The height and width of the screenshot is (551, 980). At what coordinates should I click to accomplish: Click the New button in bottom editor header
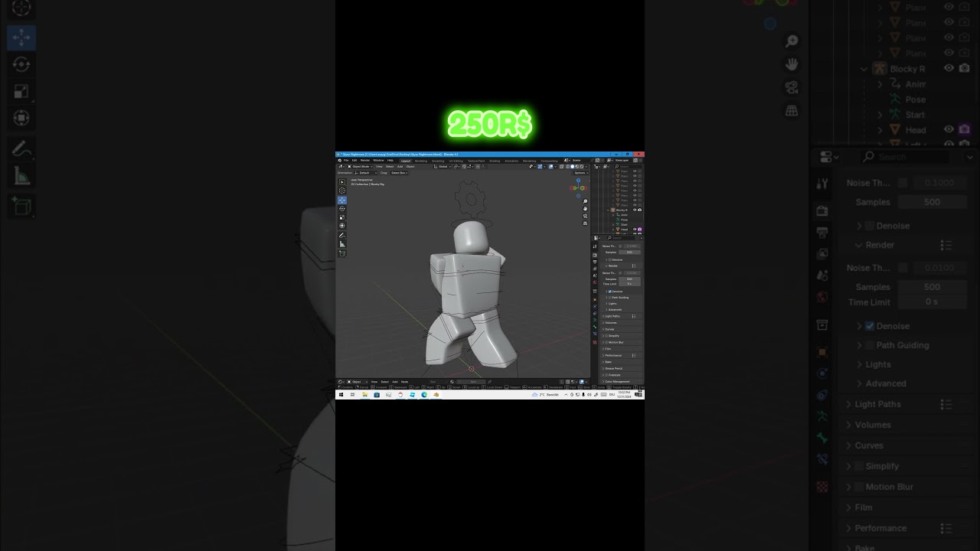pyautogui.click(x=472, y=382)
